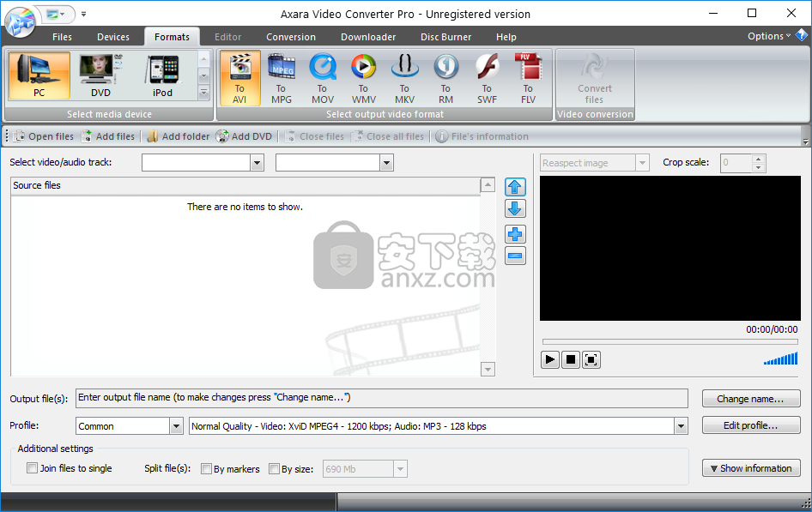Click Close all files in the toolbar
Image resolution: width=812 pixels, height=512 pixels.
(x=388, y=136)
